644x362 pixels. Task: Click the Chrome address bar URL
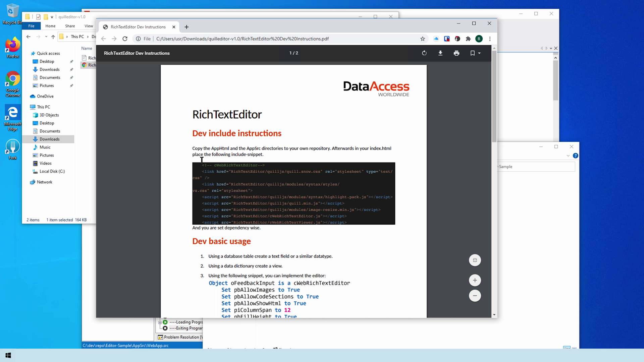[242, 39]
